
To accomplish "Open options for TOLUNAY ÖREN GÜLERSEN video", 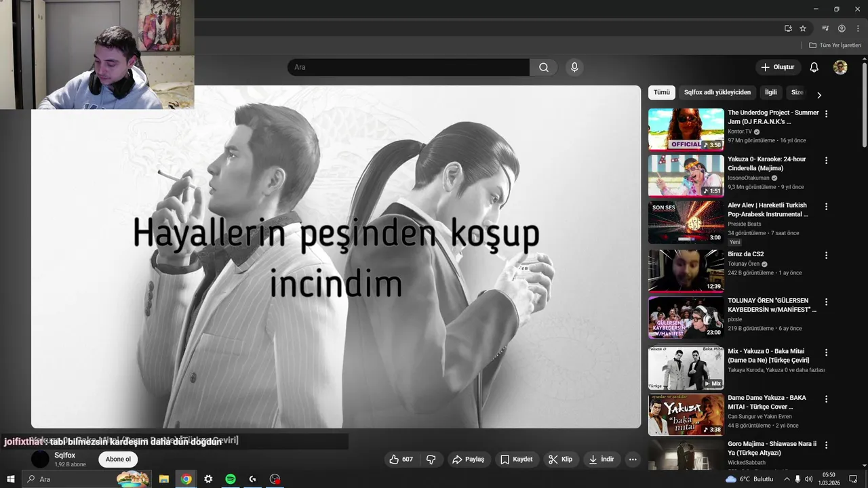I will pos(826,302).
